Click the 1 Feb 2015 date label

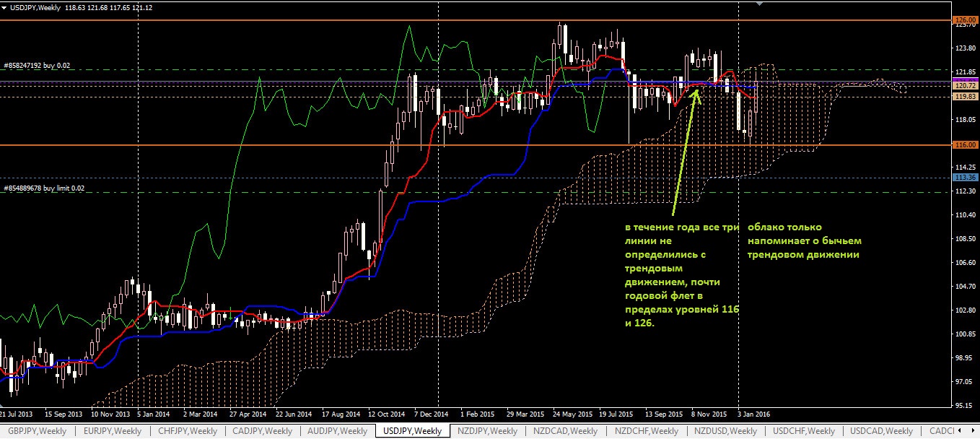[478, 415]
